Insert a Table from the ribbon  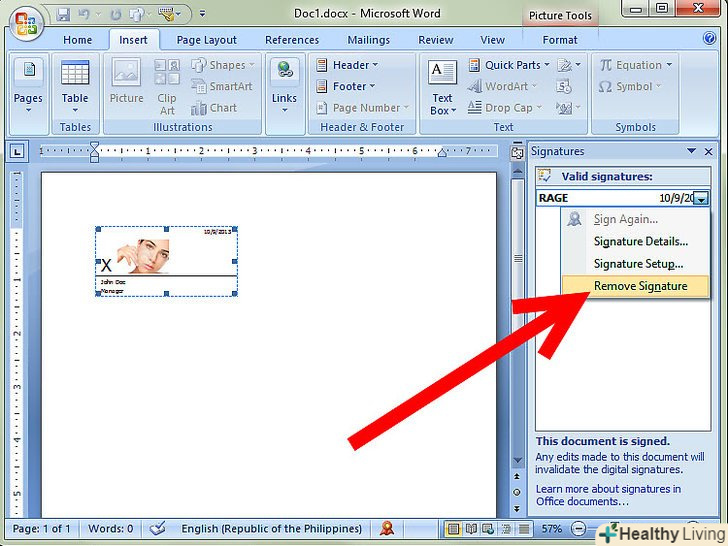(x=75, y=87)
